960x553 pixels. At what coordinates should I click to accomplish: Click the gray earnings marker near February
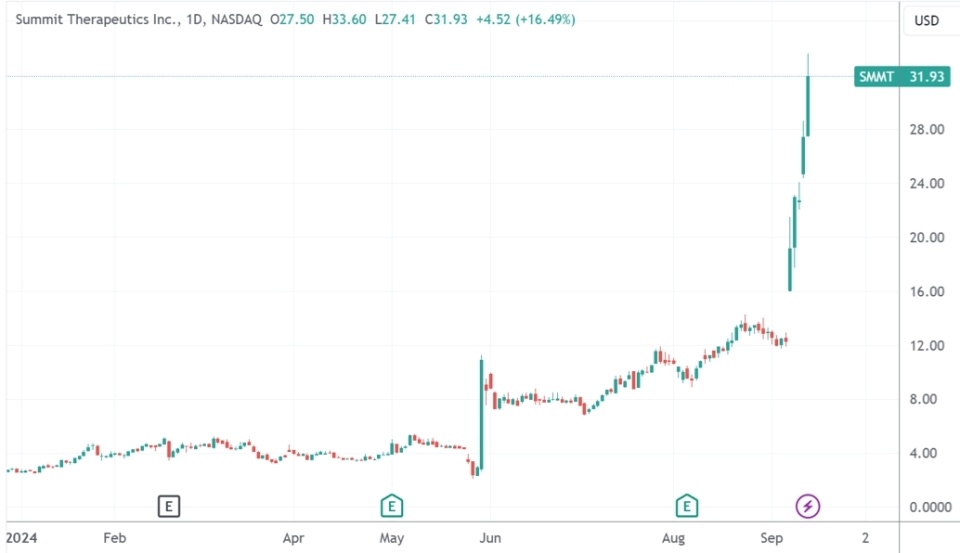click(x=169, y=506)
